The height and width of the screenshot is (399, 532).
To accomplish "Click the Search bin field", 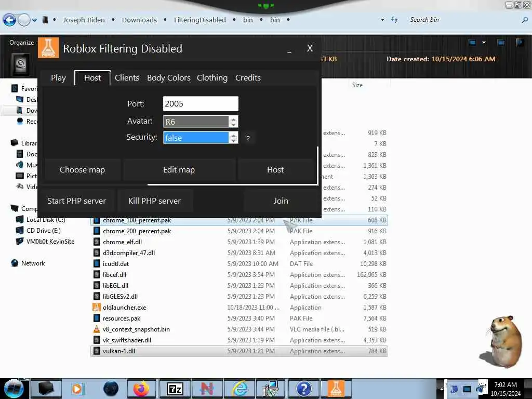I will (x=463, y=20).
